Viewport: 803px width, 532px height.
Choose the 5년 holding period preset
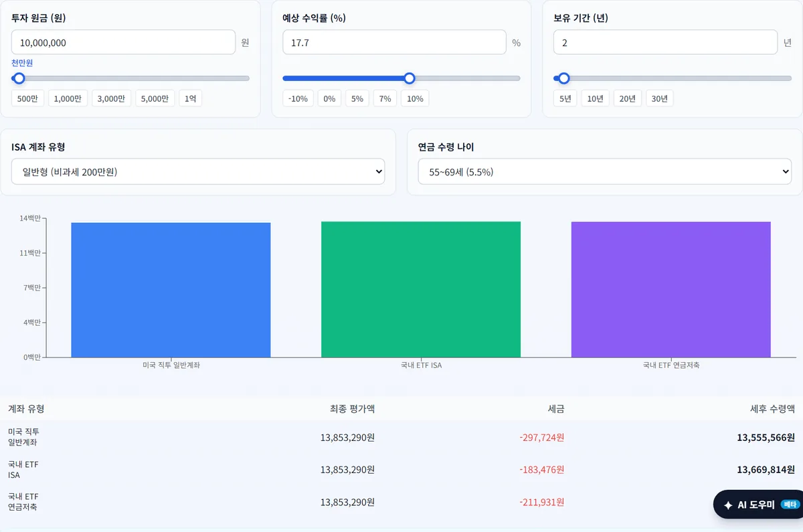(565, 98)
